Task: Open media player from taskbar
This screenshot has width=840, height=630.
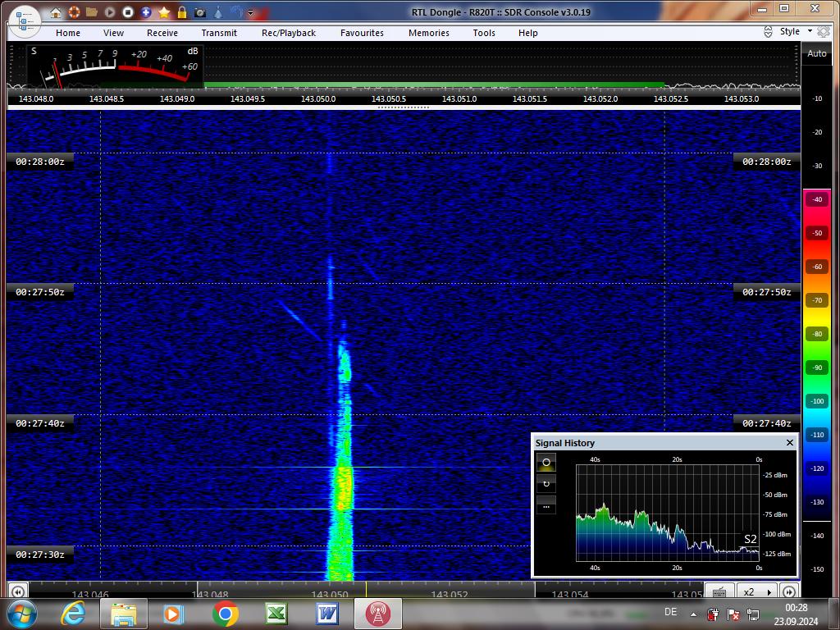Action: 173,614
